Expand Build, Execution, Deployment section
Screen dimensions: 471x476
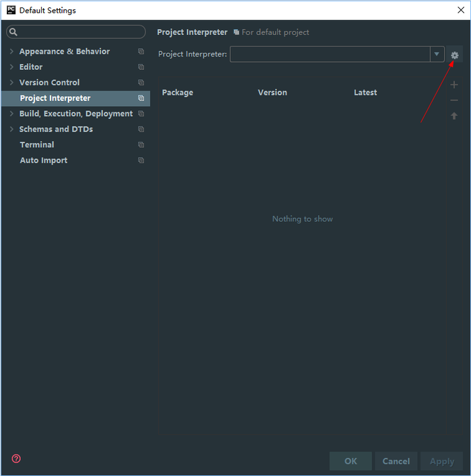click(x=11, y=114)
